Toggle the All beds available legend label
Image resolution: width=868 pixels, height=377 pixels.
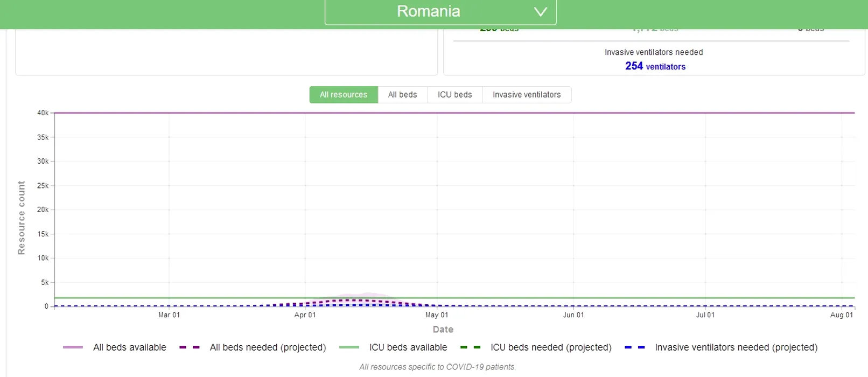click(x=129, y=347)
